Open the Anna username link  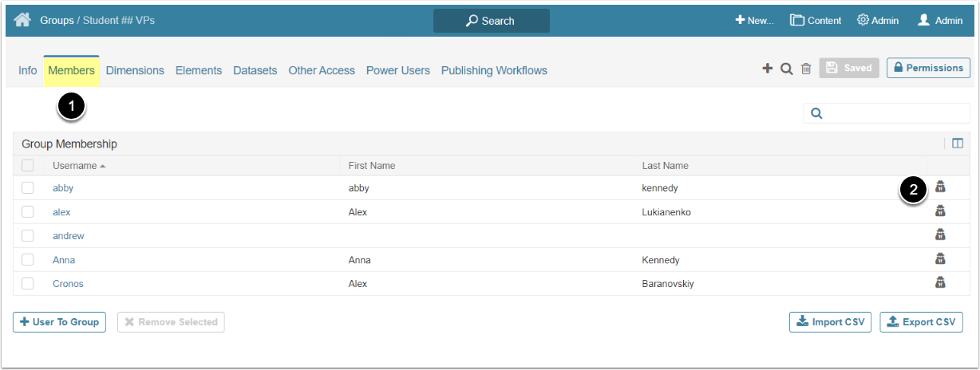coord(64,260)
